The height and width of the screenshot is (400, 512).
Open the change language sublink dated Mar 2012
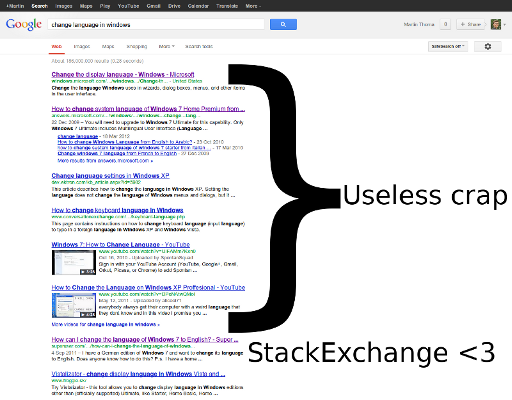click(78, 136)
